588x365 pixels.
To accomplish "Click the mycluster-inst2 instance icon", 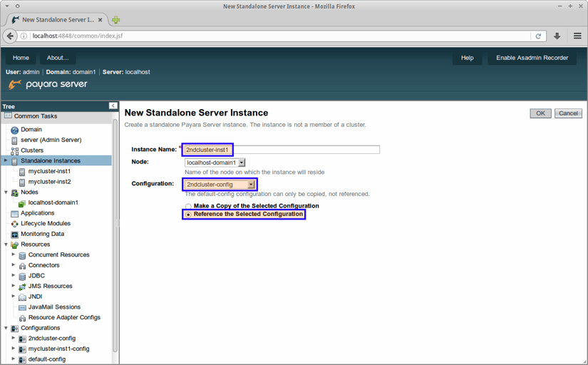I will click(22, 182).
